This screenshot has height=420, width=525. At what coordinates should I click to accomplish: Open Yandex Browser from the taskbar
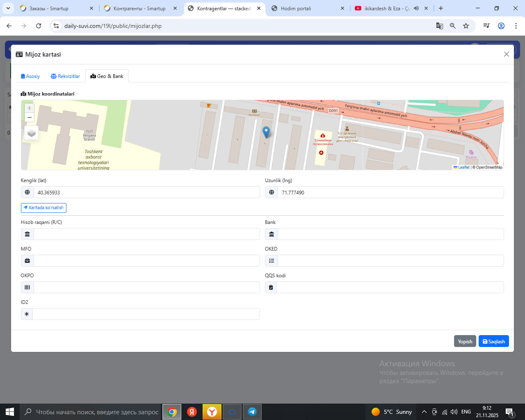(212, 412)
